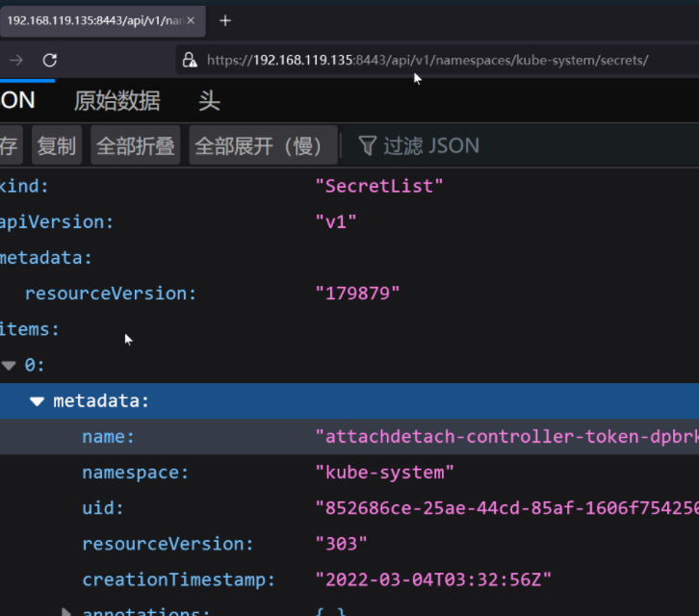Collapse the item 0 node arrow

pyautogui.click(x=9, y=366)
